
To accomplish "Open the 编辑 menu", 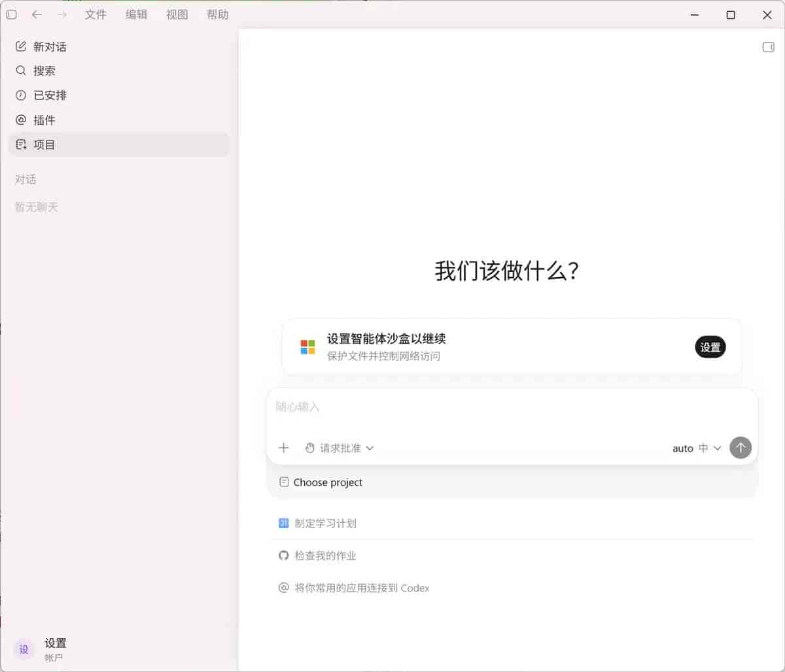I will [x=136, y=14].
